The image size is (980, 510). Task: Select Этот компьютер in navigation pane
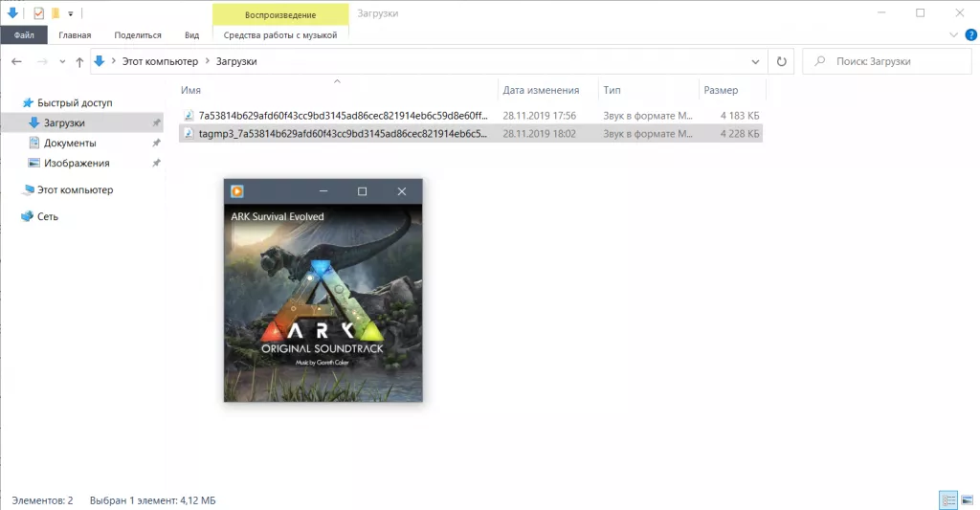tap(75, 190)
